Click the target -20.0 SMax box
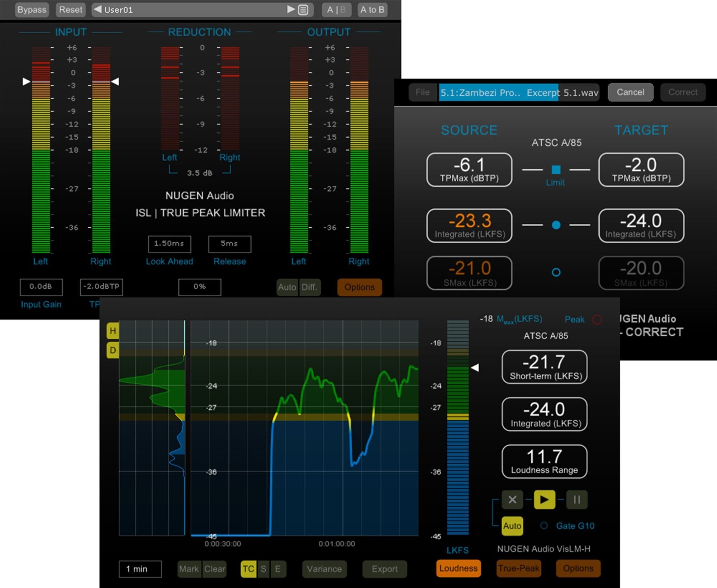The image size is (717, 588). coord(641,273)
